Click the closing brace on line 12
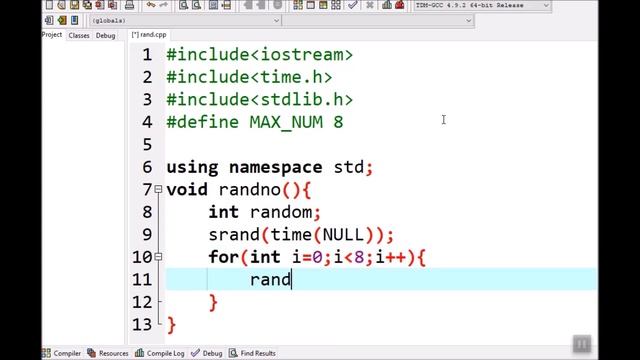 pyautogui.click(x=213, y=302)
